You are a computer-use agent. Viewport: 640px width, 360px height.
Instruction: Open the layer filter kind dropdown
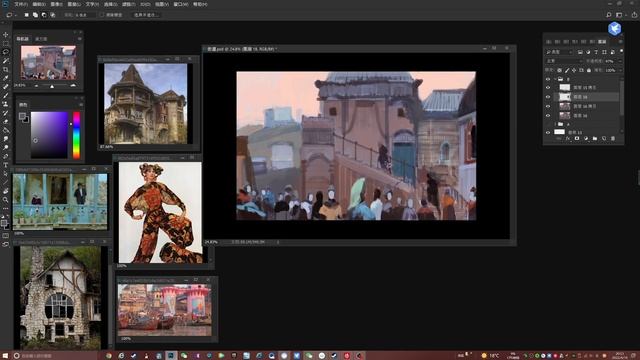tap(559, 52)
